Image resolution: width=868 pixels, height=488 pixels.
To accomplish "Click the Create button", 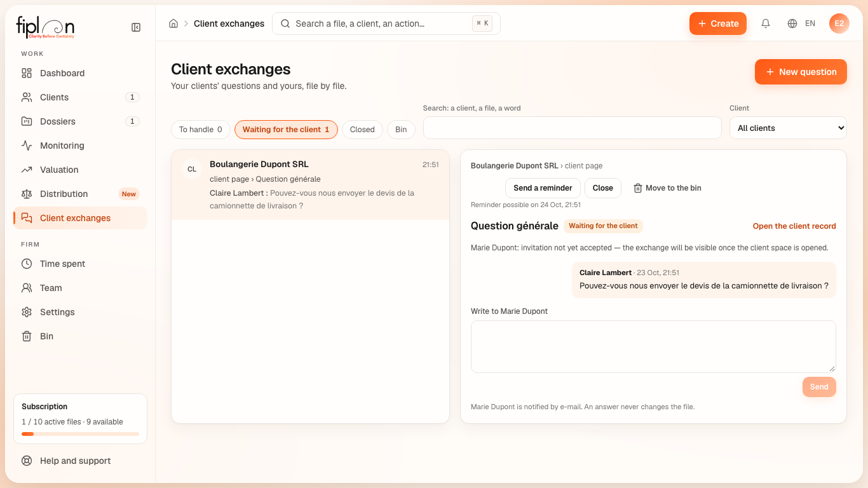I will 718,24.
